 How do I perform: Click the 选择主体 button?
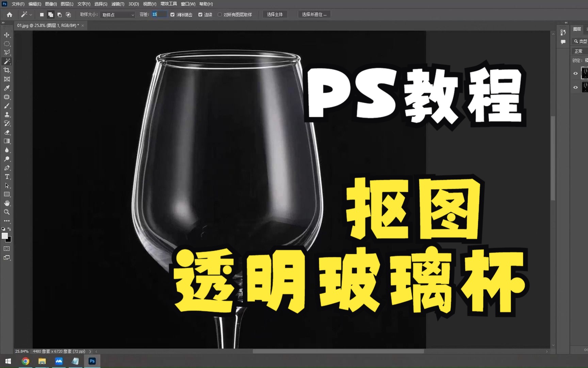pyautogui.click(x=275, y=14)
